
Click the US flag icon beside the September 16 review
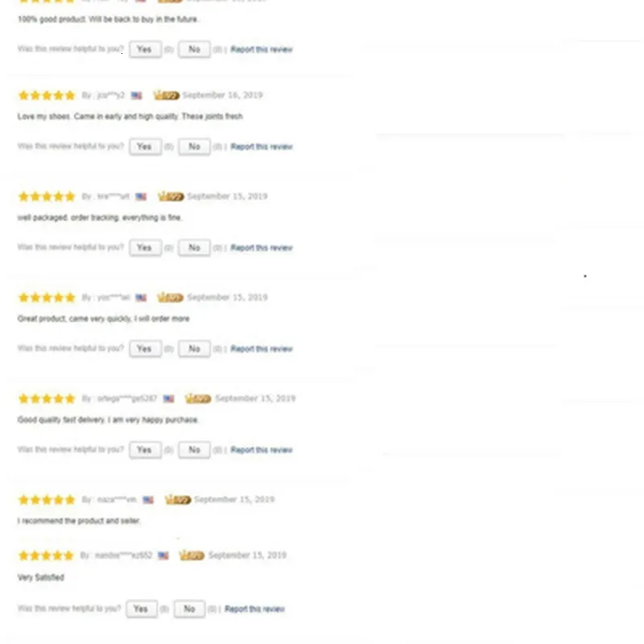136,96
